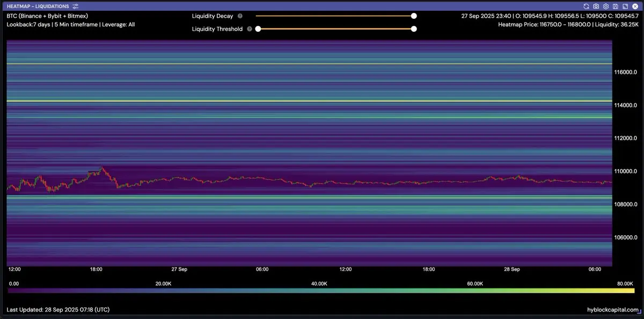
Task: Click the 114000.0 price axis label
Action: coord(626,105)
